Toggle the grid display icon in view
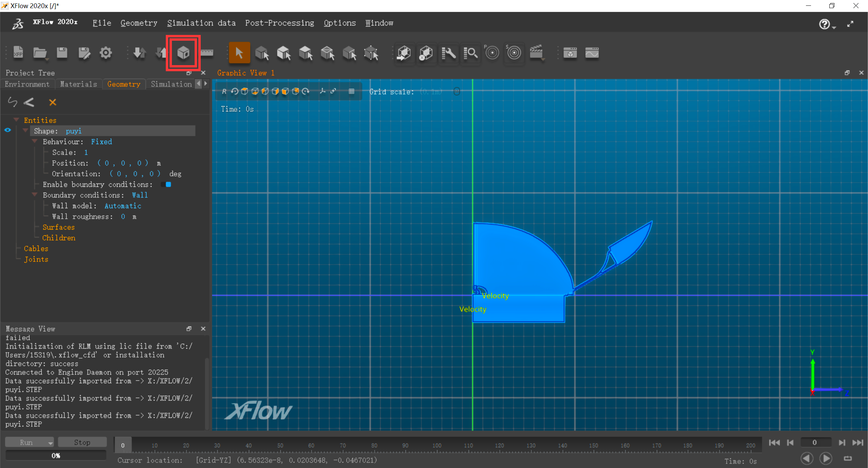Viewport: 868px width, 468px height. (x=351, y=91)
